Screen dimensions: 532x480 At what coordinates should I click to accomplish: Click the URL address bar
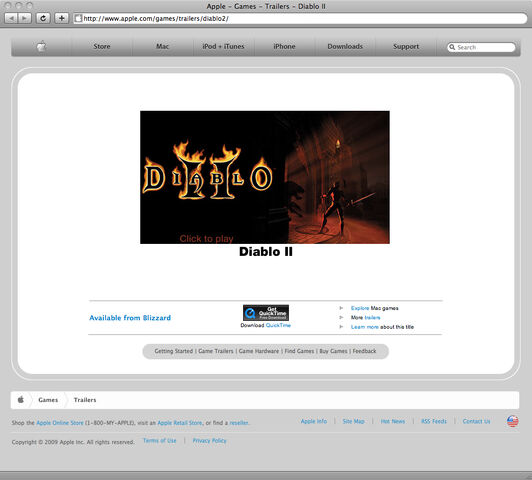[x=300, y=18]
